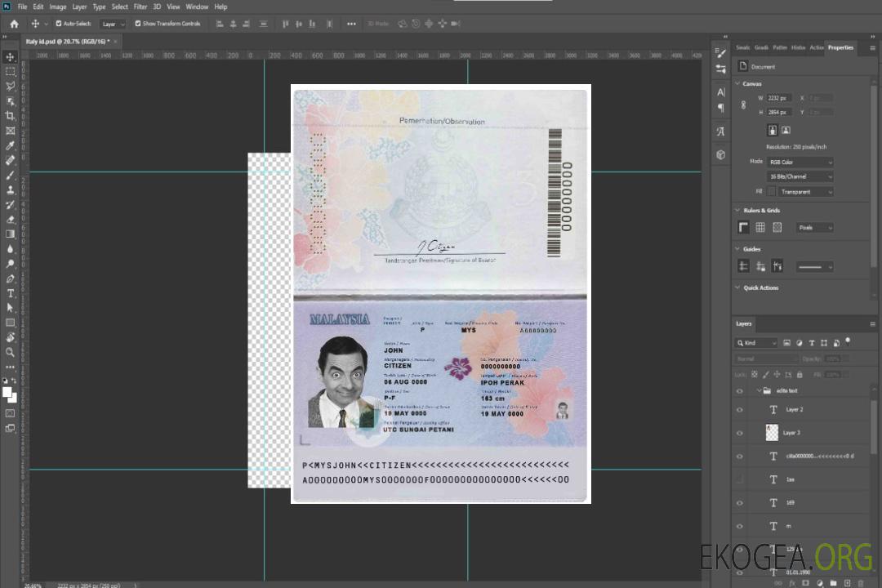Click the canvas Fill color swatch
Image resolution: width=882 pixels, height=588 pixels.
pyautogui.click(x=772, y=192)
